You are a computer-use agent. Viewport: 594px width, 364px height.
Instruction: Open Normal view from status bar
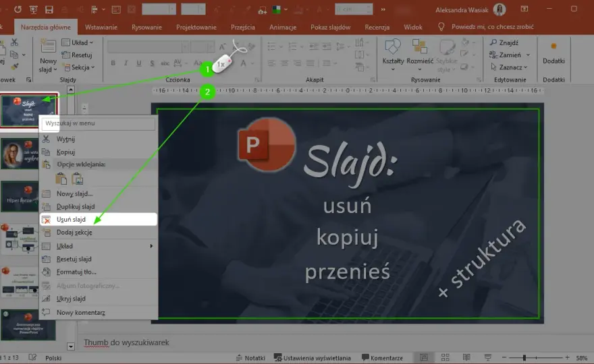click(x=424, y=357)
